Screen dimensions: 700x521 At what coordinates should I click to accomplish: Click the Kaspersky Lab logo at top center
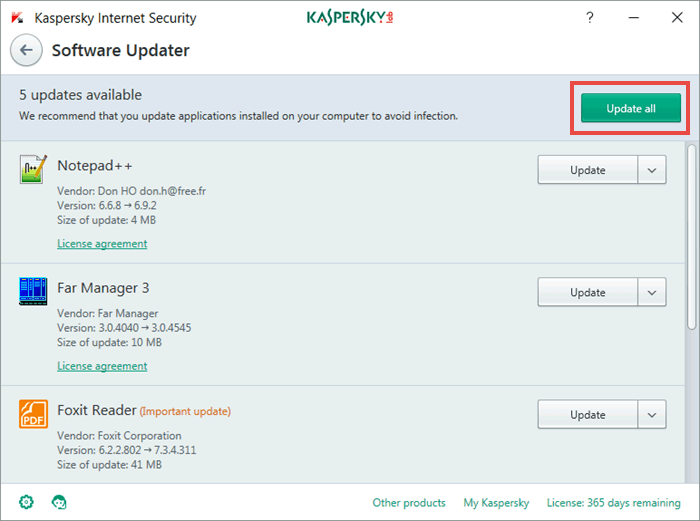click(x=350, y=17)
